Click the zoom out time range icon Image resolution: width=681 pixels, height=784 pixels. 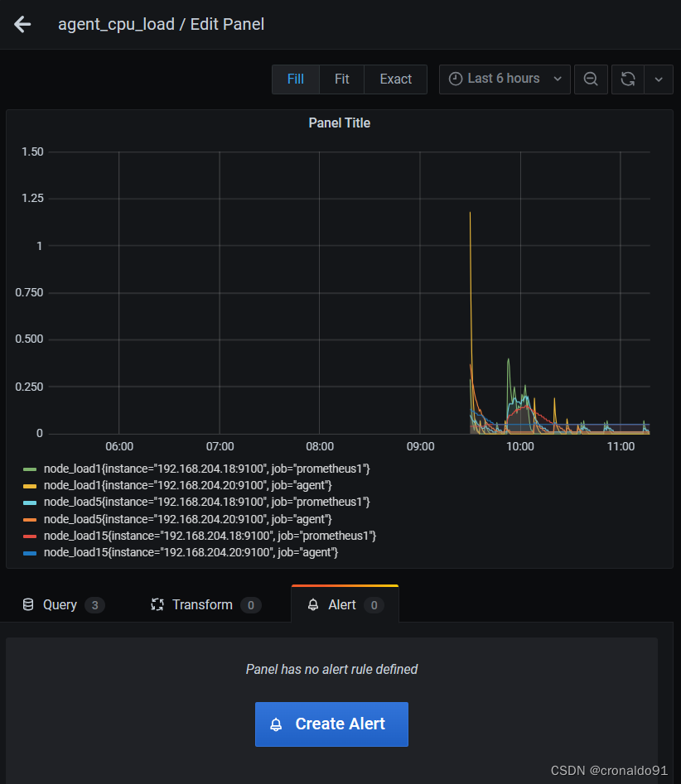click(x=591, y=79)
